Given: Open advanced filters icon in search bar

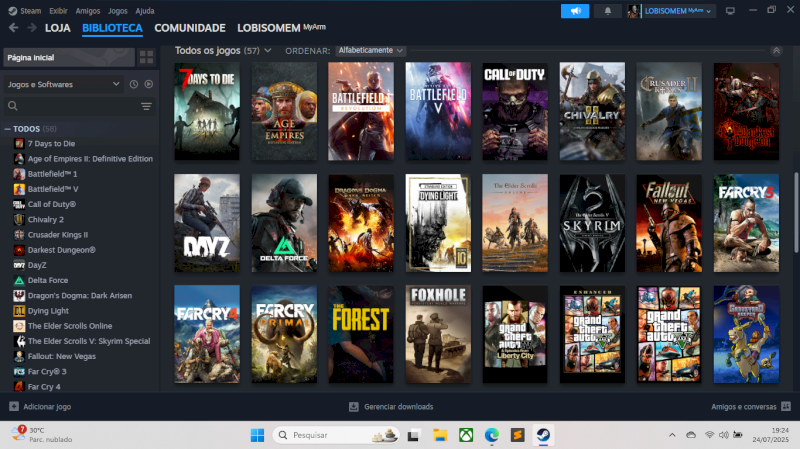Looking at the screenshot, I should pyautogui.click(x=146, y=106).
